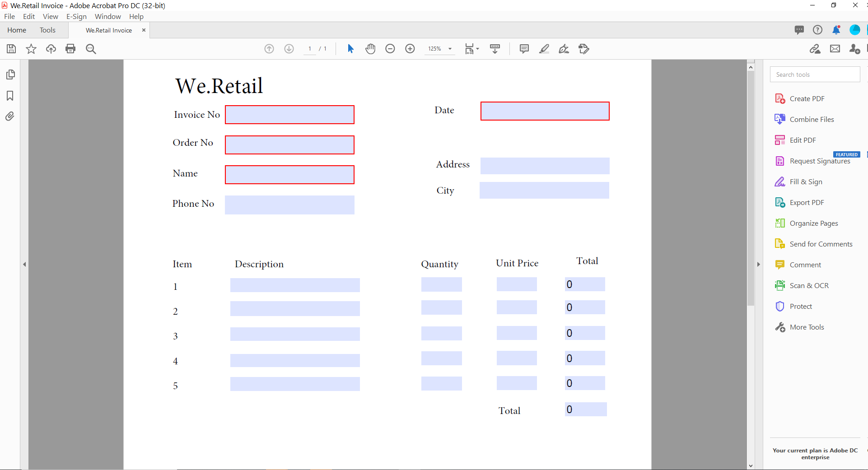868x470 pixels.
Task: Open the E-Sign menu
Action: pyautogui.click(x=76, y=17)
